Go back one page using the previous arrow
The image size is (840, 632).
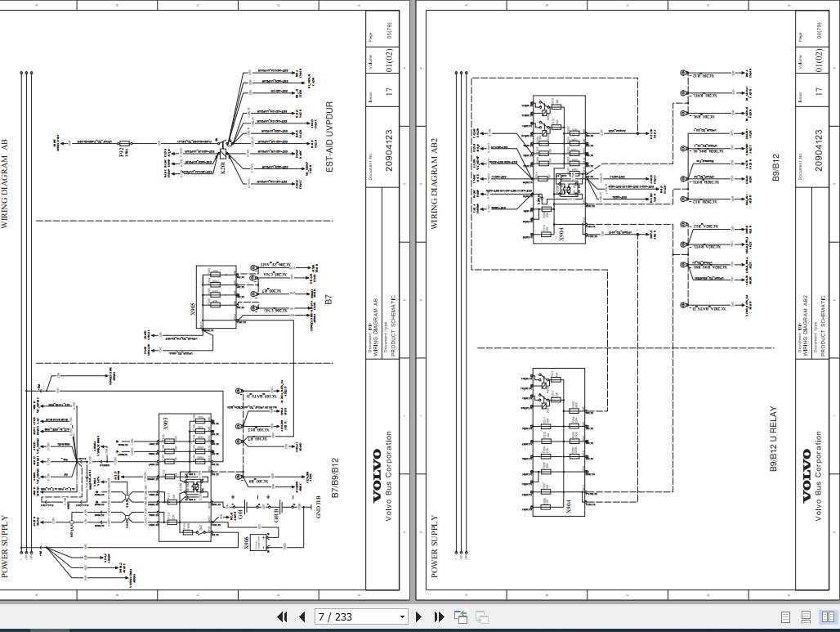[302, 616]
